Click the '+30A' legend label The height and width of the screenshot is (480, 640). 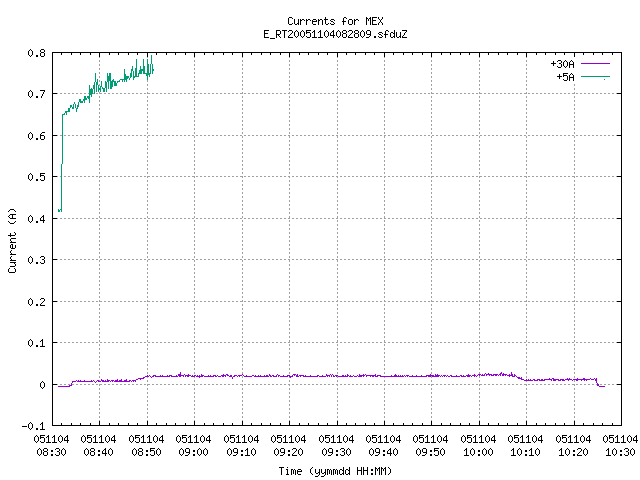click(562, 64)
